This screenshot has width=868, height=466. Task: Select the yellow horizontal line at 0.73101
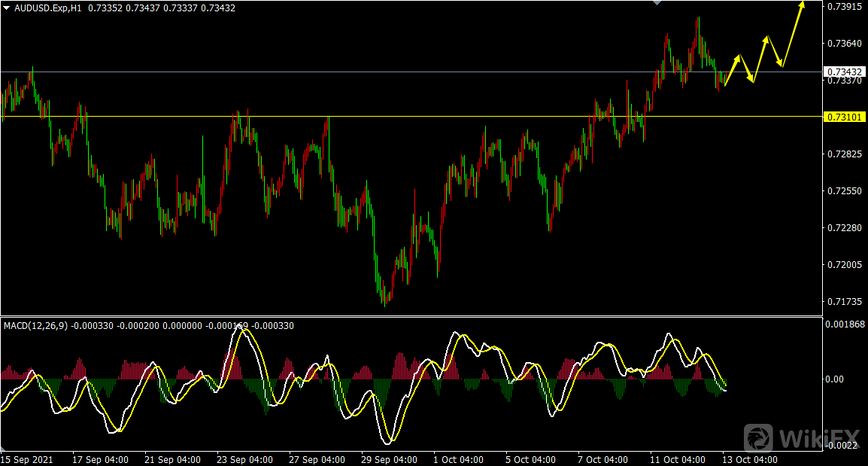click(376, 117)
